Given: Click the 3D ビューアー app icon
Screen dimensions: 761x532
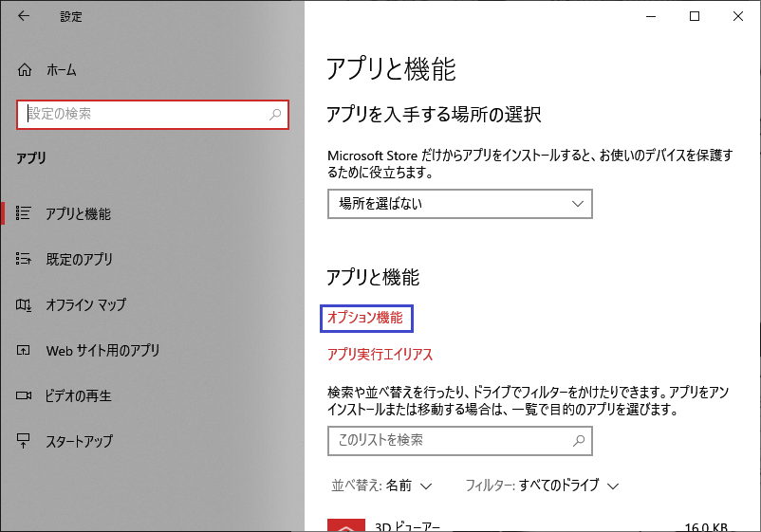Looking at the screenshot, I should [x=346, y=525].
